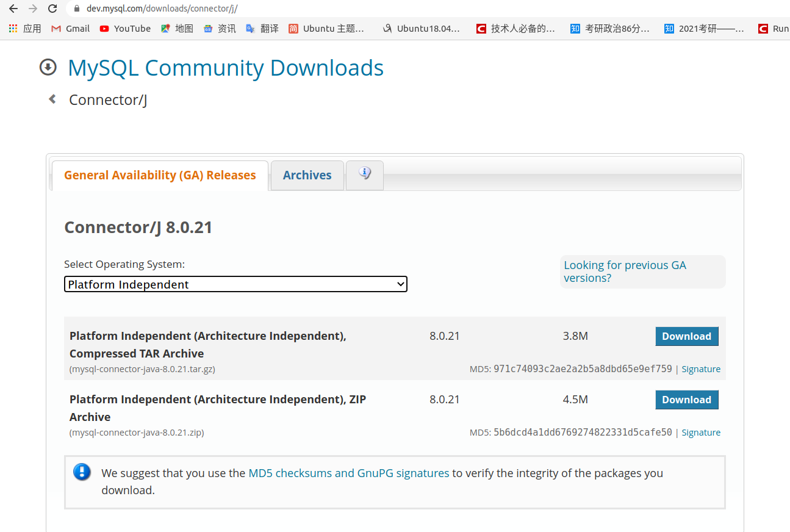Open the 地图 maps bookmark
This screenshot has height=532, width=790.
tap(177, 29)
